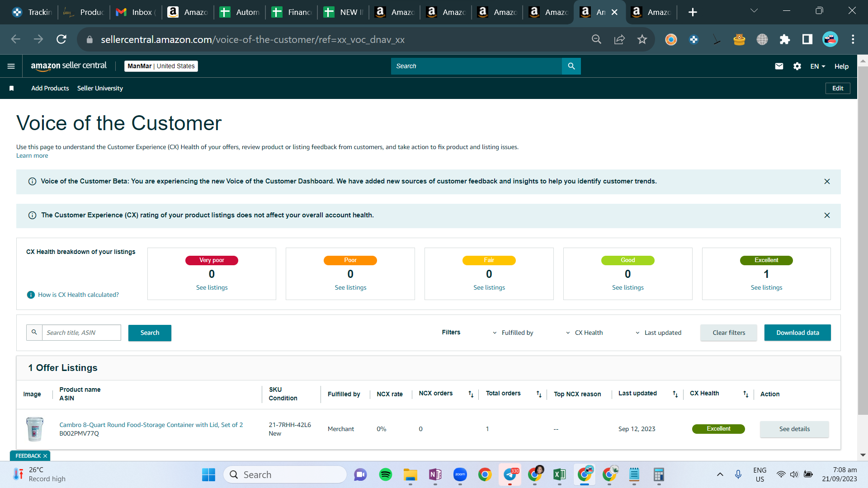Click the search magnifier button in header
Viewport: 868px width, 488px height.
[x=571, y=66]
